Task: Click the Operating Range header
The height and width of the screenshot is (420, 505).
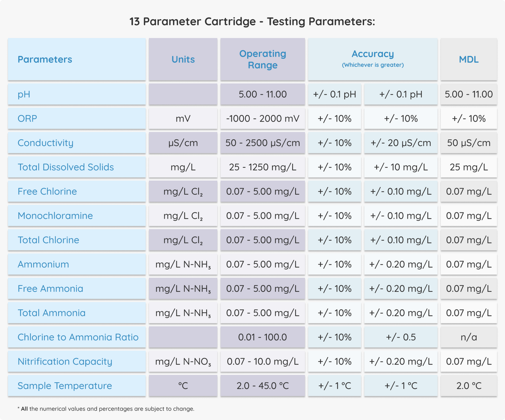Action: coord(262,59)
